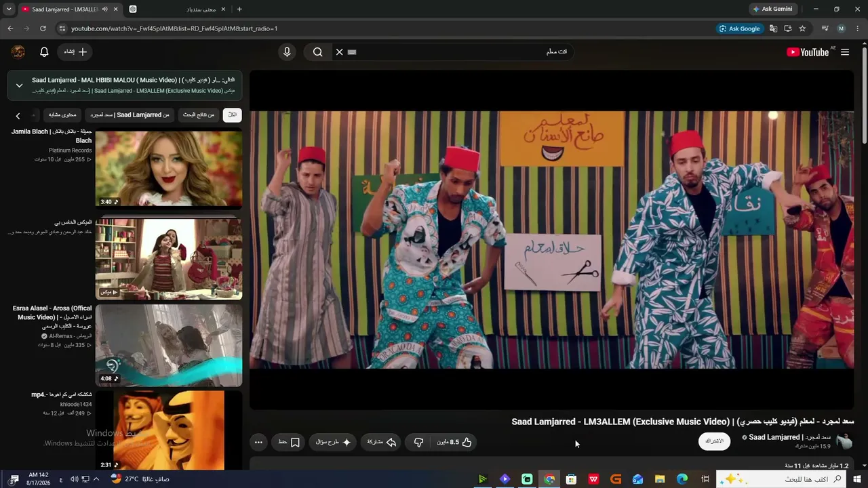Image resolution: width=868 pixels, height=488 pixels.
Task: Select the من نتائج البحث chip
Action: 198,115
